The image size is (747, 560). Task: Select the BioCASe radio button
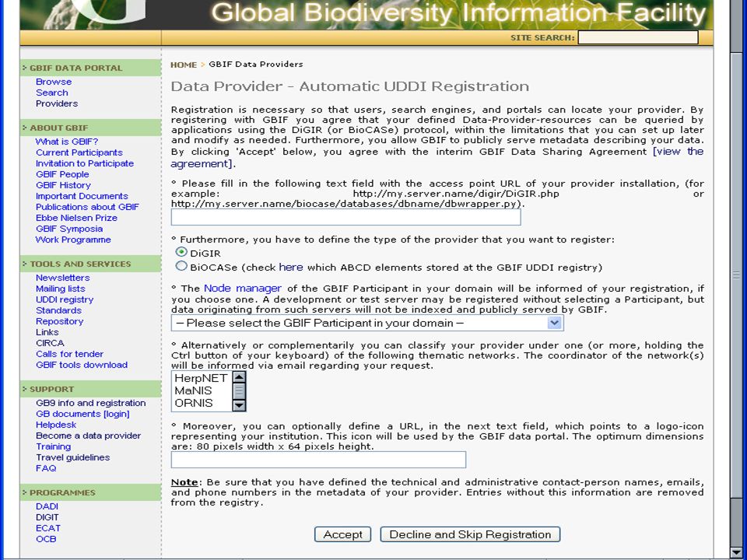[x=181, y=266]
